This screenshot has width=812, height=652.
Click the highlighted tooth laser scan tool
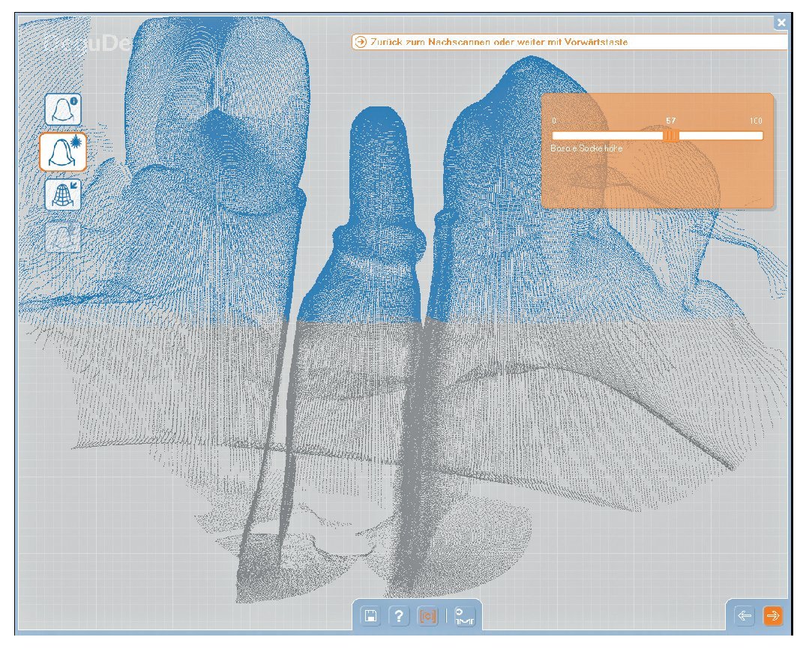[63, 151]
